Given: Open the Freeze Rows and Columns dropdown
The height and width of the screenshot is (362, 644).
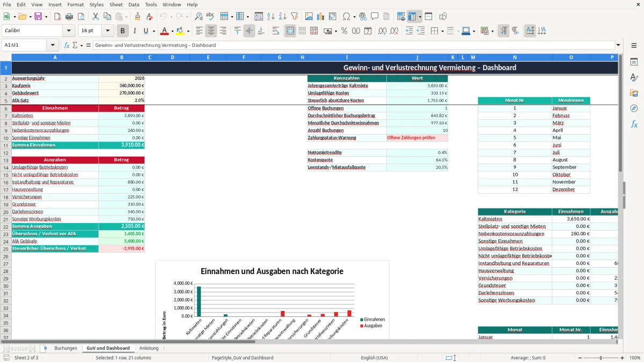Looking at the screenshot, I should (420, 17).
